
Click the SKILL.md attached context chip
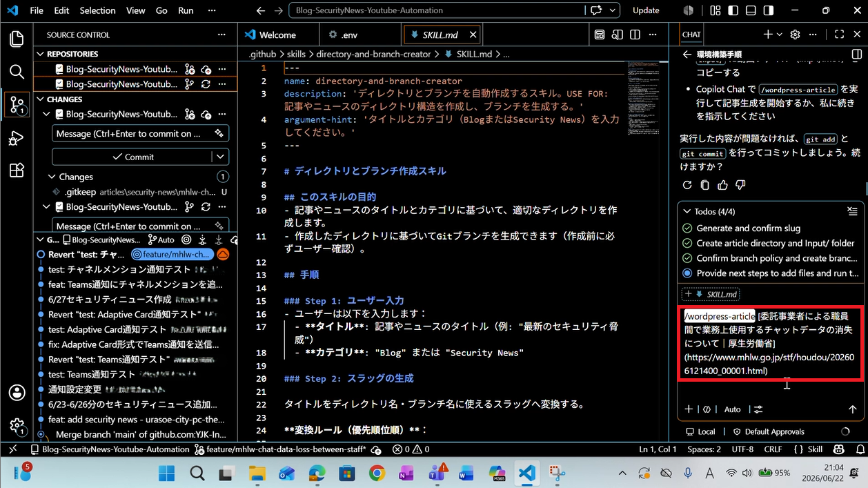pos(710,294)
